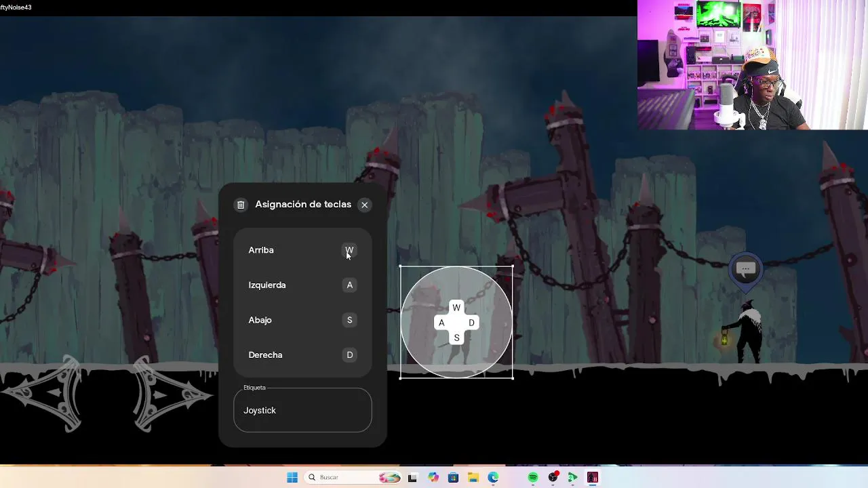
Task: Click the D key on joystick overlay
Action: coord(471,323)
